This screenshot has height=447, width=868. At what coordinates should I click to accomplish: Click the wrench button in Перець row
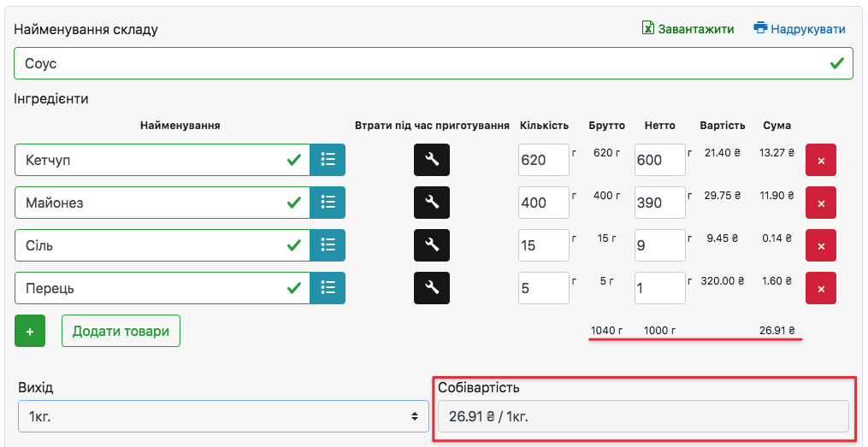432,288
